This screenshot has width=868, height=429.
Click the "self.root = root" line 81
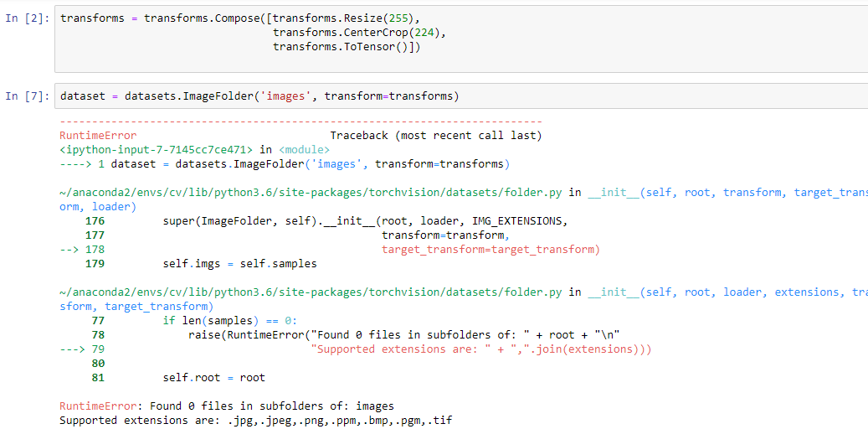click(213, 378)
